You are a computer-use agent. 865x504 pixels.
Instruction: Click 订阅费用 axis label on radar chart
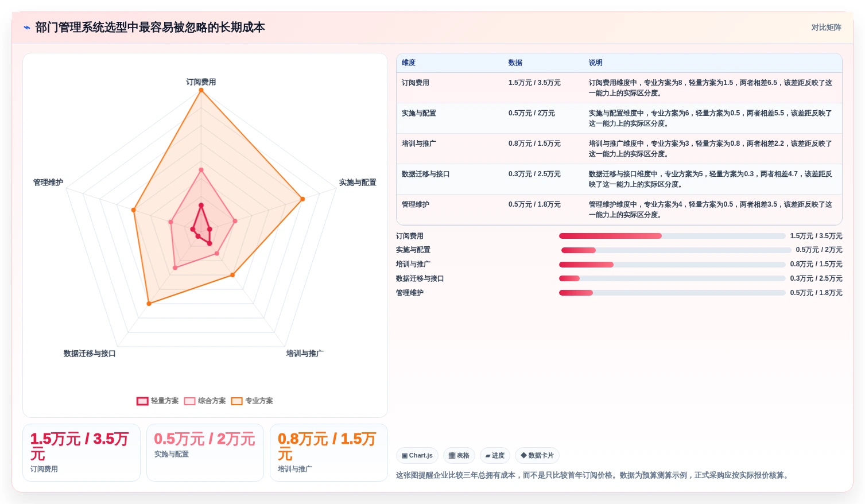(x=201, y=82)
